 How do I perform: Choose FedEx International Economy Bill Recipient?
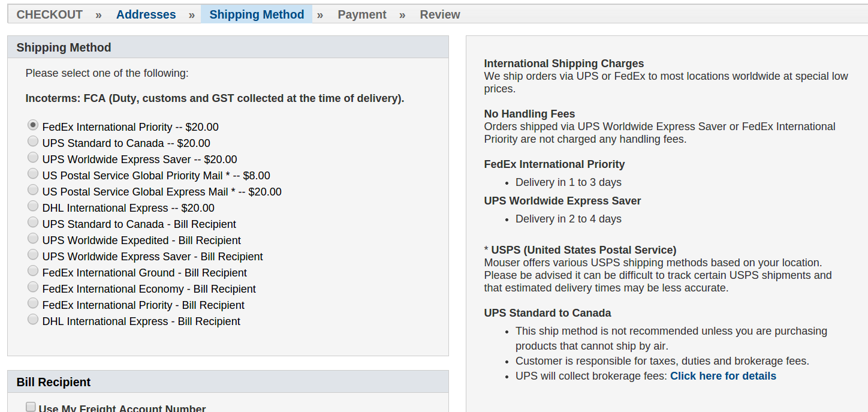coord(33,287)
